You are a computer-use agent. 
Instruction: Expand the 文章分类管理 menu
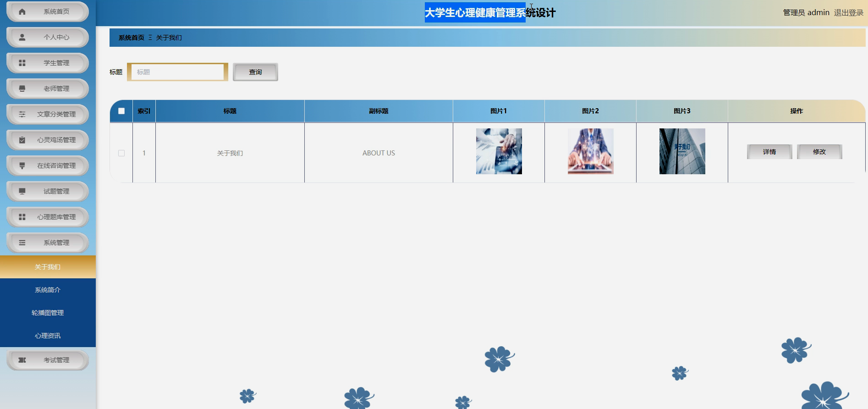(48, 114)
